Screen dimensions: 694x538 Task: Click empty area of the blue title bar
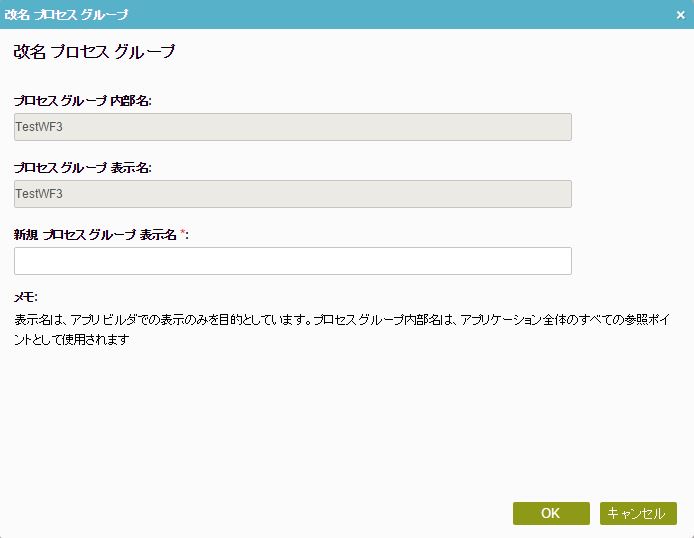pos(398,15)
